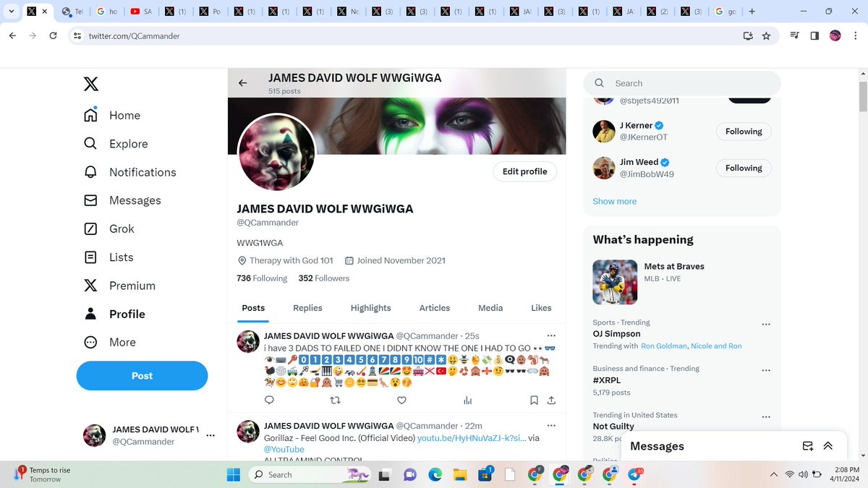Open Telegram from the taskbar
Screen dimensions: 868x488
pyautogui.click(x=634, y=474)
